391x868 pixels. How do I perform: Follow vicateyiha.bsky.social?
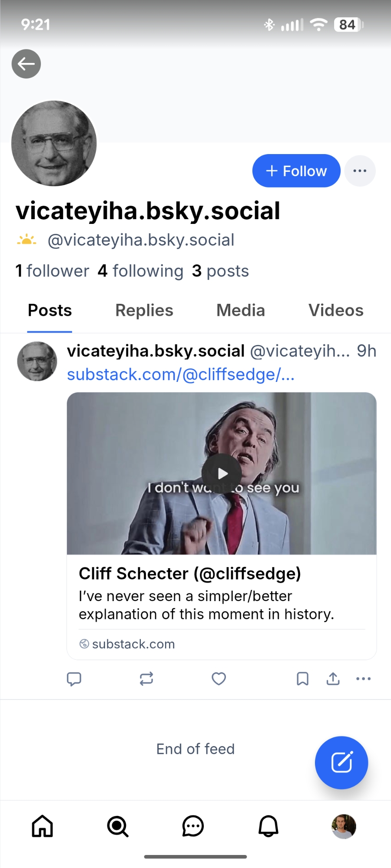click(x=296, y=171)
